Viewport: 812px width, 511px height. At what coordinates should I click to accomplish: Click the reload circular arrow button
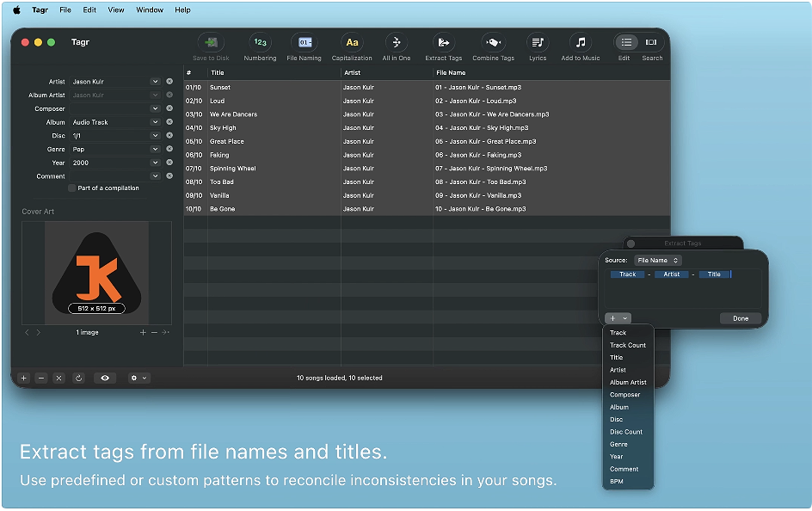tap(78, 378)
